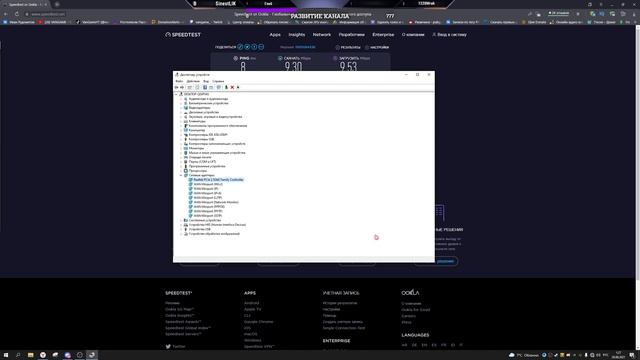Click the Windows Start button
The height and width of the screenshot is (360, 640).
[x=6, y=355]
